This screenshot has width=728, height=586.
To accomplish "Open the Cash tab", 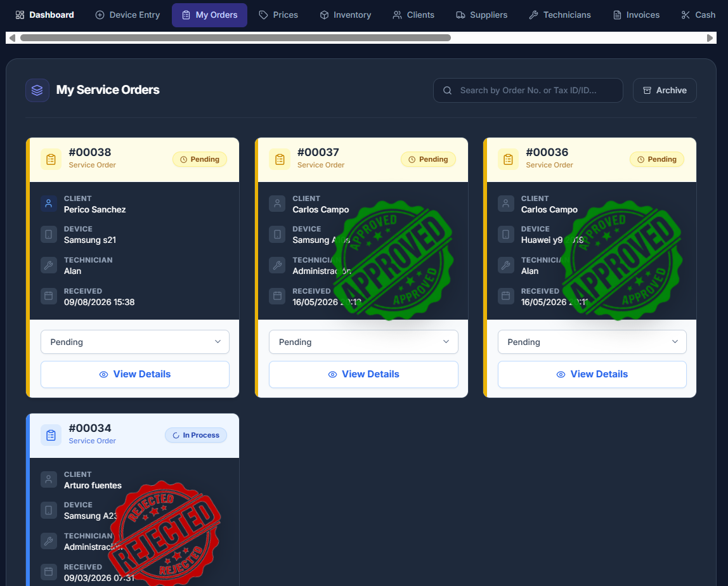I will click(698, 15).
